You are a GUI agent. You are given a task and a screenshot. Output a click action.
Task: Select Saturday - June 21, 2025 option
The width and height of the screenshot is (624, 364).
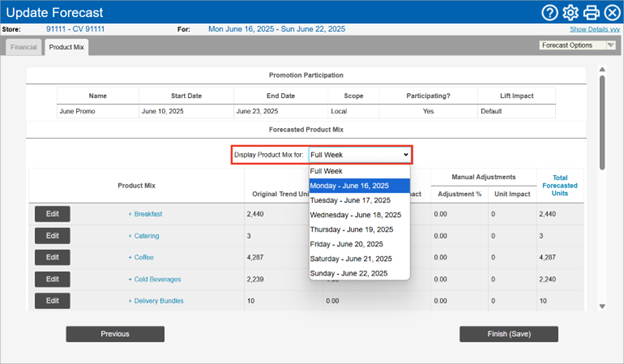[359, 259]
